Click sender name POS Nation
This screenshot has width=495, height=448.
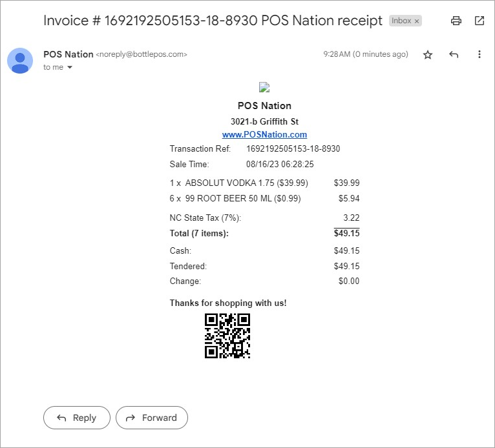pyautogui.click(x=68, y=54)
